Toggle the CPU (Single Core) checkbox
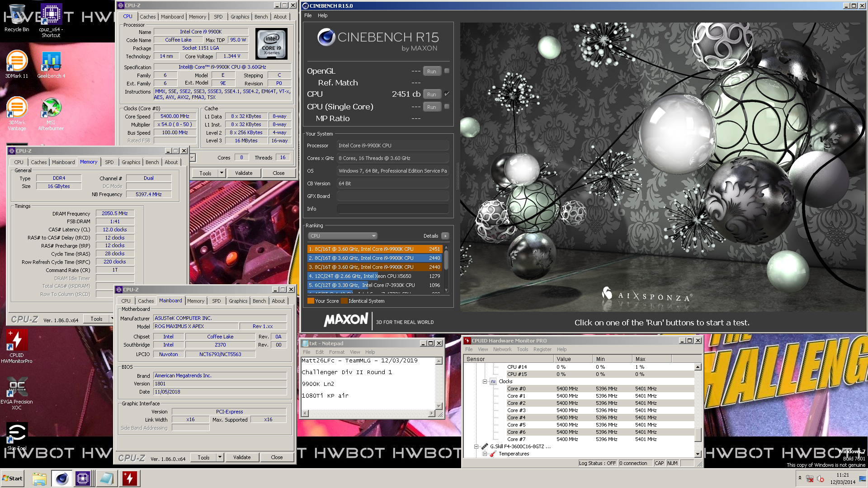The height and width of the screenshot is (488, 868). [x=447, y=107]
